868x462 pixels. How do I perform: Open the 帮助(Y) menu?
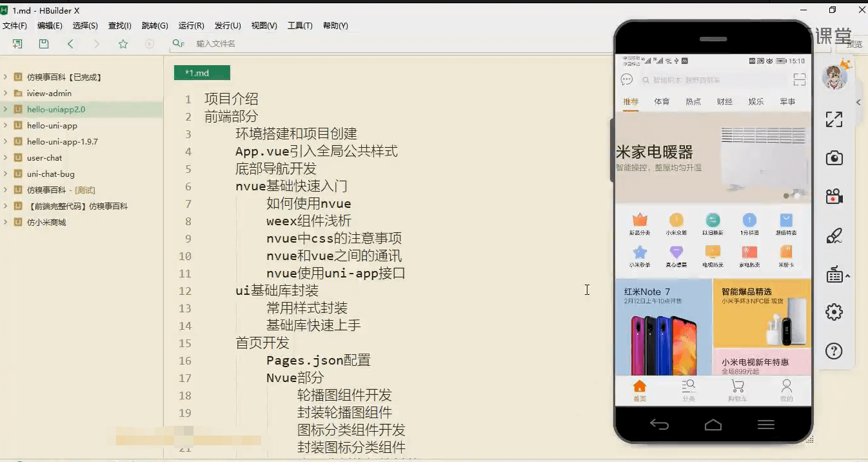pos(335,26)
